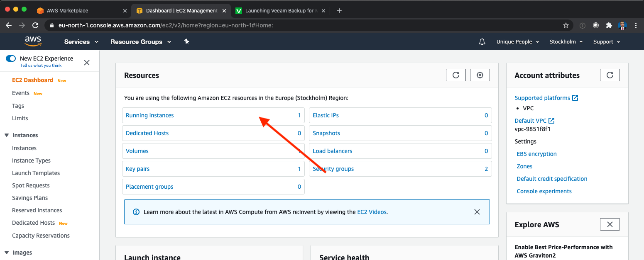
Task: Click the external link icon beside Supported platforms
Action: coord(575,98)
